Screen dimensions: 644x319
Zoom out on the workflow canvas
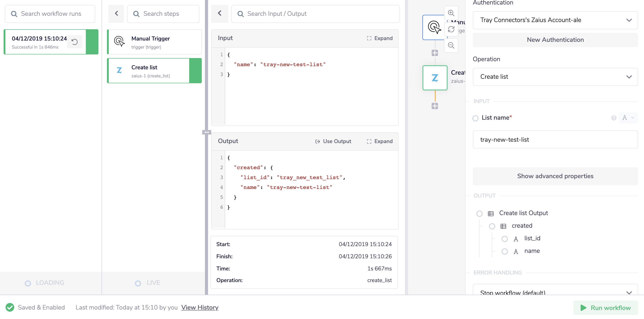451,45
